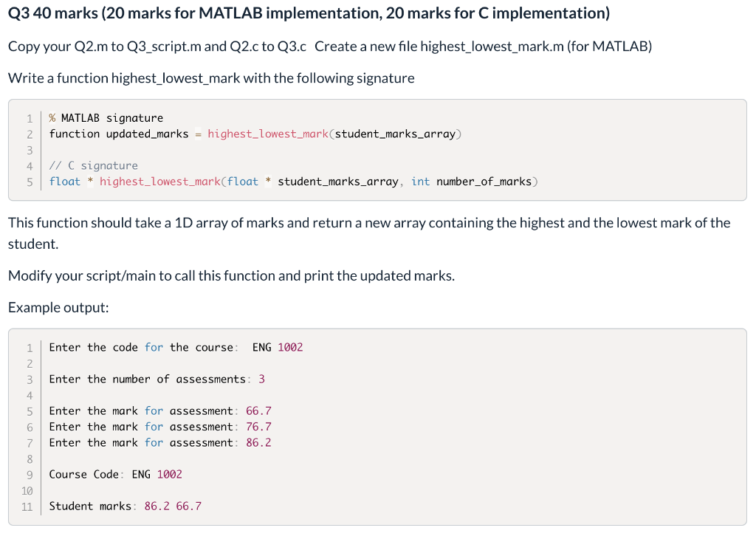Click line number 11 in the output block

pyautogui.click(x=27, y=506)
